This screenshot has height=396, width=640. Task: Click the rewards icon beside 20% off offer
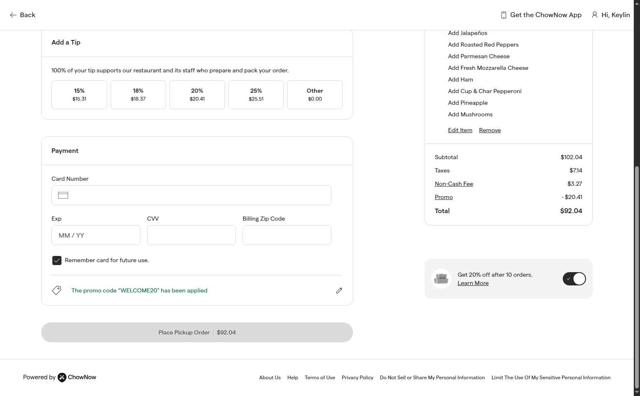[x=441, y=279]
